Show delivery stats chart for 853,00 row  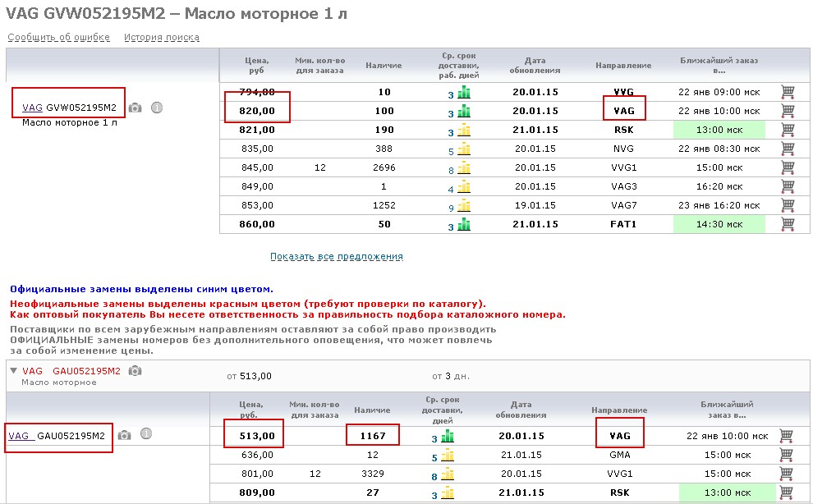pyautogui.click(x=464, y=206)
